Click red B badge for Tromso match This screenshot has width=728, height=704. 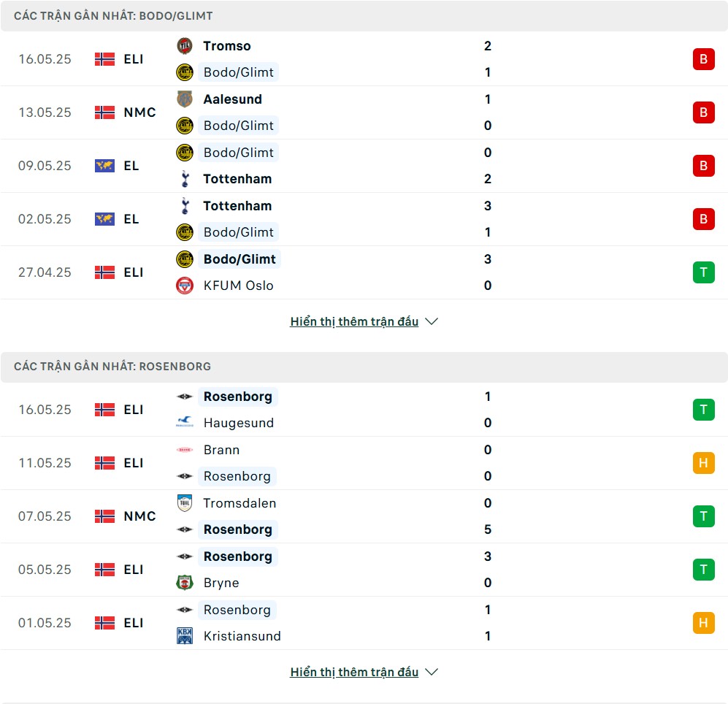(703, 59)
